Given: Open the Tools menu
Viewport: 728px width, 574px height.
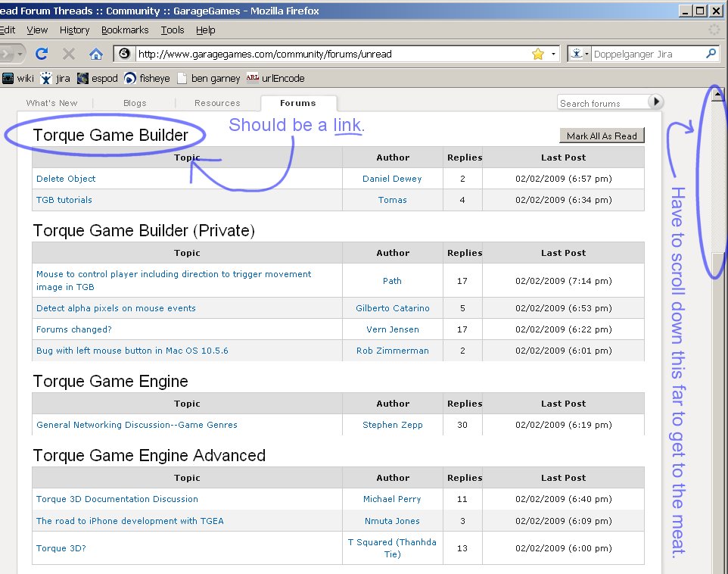Looking at the screenshot, I should pyautogui.click(x=173, y=30).
